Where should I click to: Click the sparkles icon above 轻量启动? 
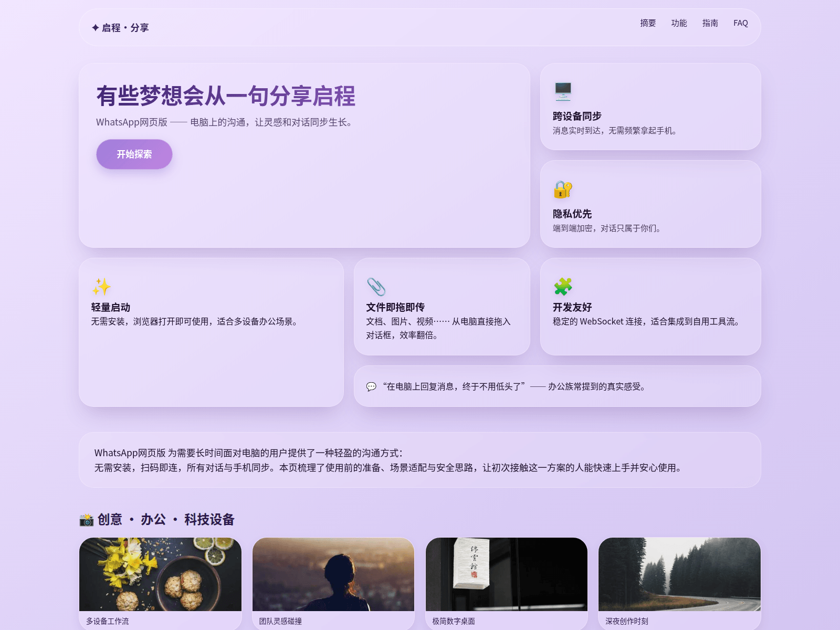click(x=101, y=287)
